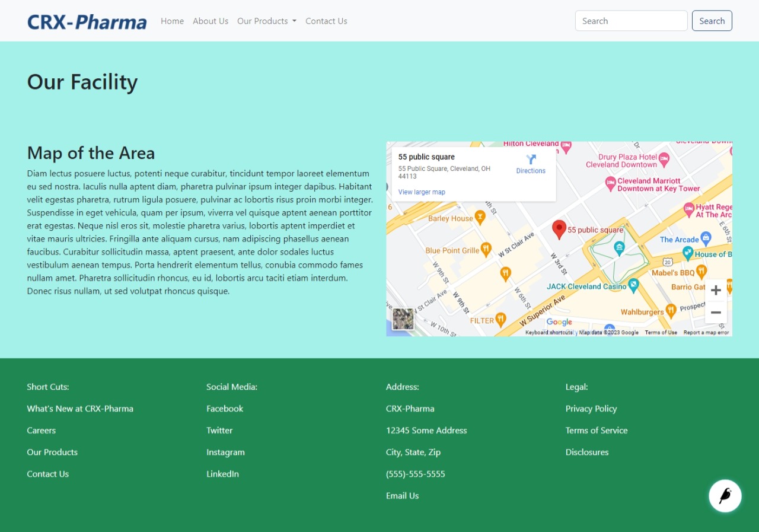Click the CRX-Pharma logo

[87, 22]
